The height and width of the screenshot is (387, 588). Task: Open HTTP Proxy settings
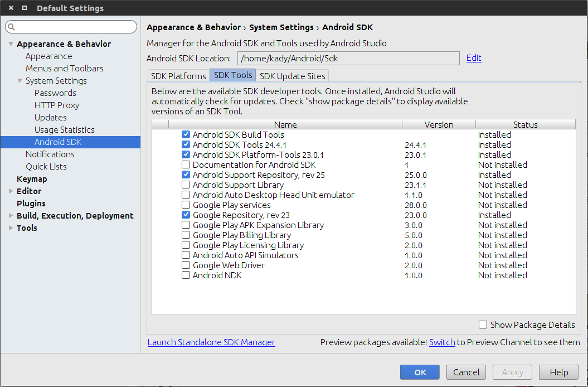[x=57, y=105]
